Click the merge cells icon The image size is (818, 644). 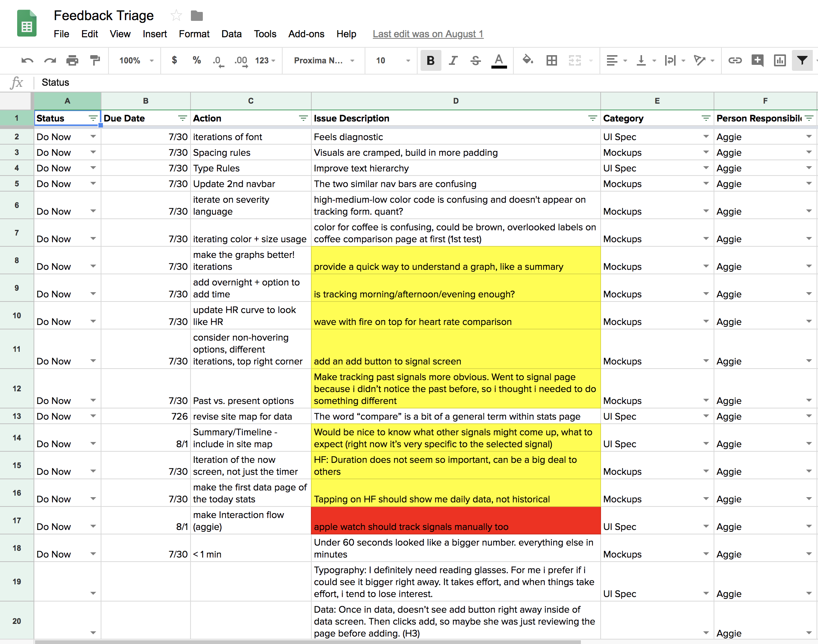click(575, 60)
